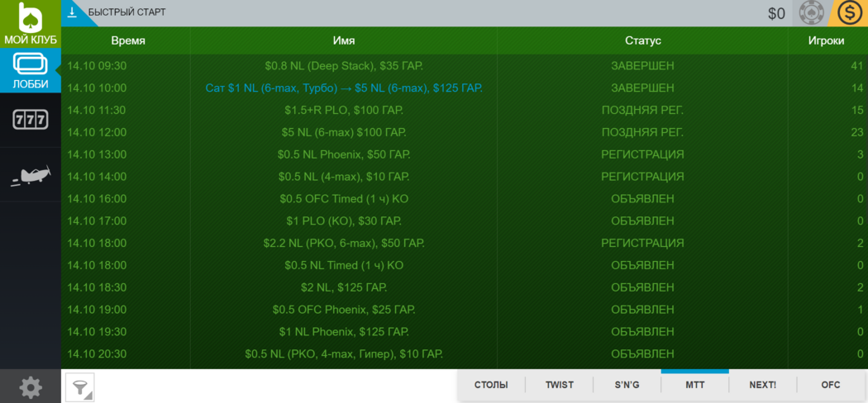Switch to the СТОЛЫ tab
The height and width of the screenshot is (403, 868).
(491, 386)
